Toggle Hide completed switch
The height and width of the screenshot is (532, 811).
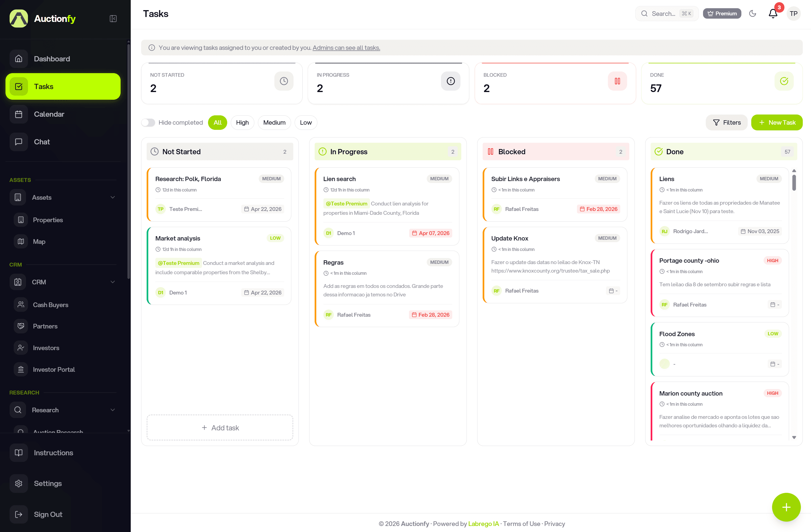148,123
